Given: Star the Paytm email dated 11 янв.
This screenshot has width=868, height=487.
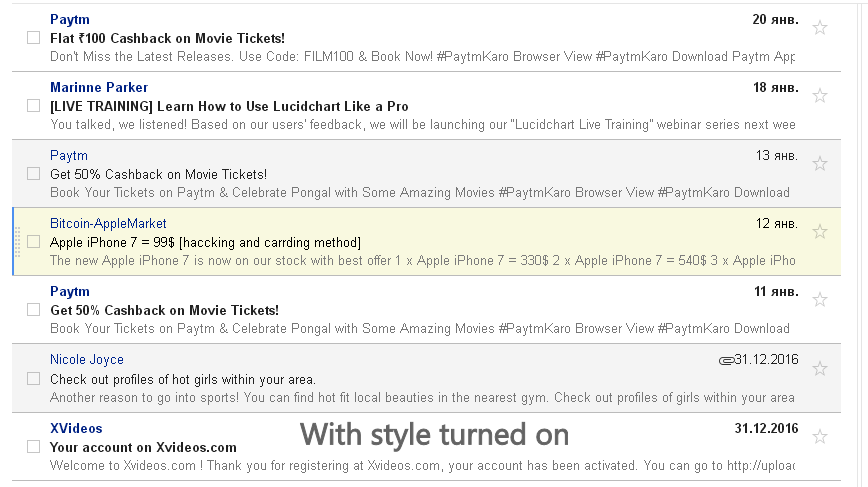Looking at the screenshot, I should (820, 300).
